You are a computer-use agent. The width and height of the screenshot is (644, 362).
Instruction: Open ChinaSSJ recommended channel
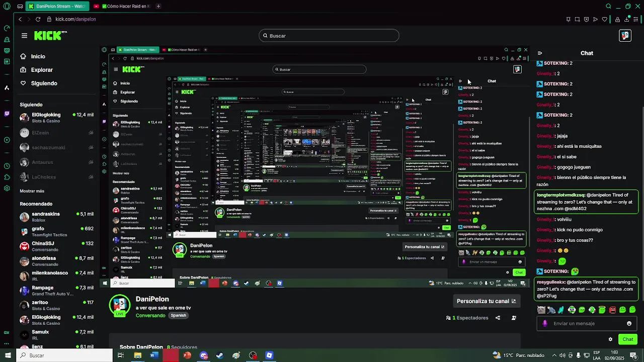pyautogui.click(x=56, y=246)
